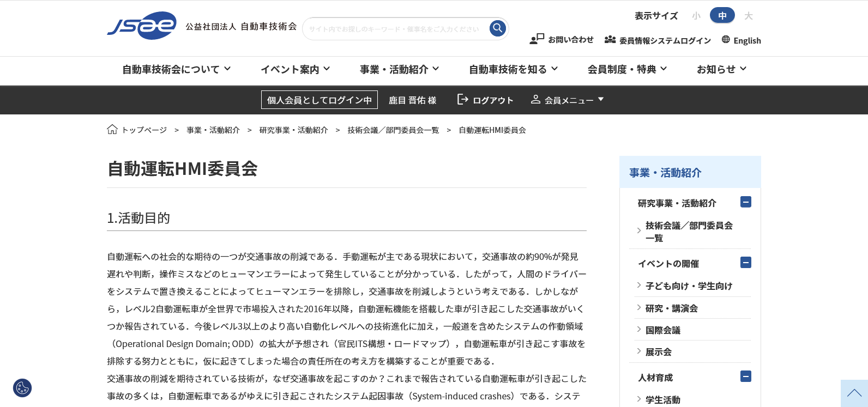
Task: Open 委員情報システムログイン via the people icon
Action: pyautogui.click(x=610, y=40)
